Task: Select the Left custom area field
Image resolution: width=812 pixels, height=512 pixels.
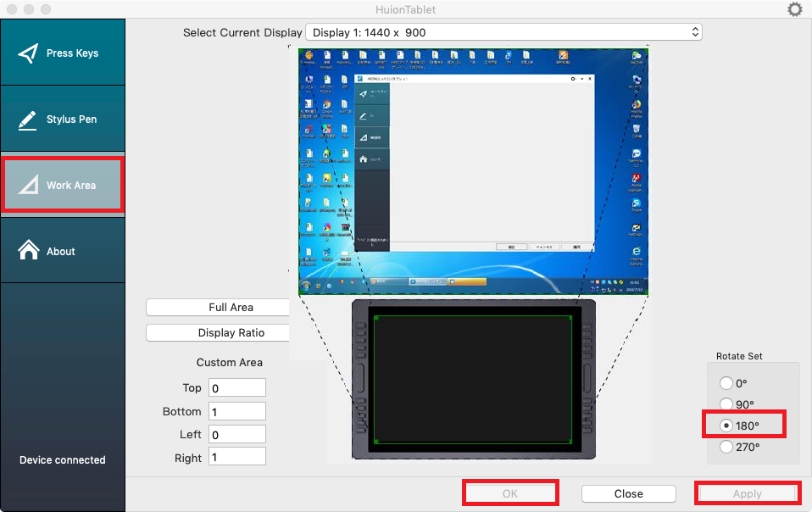Action: 237,434
